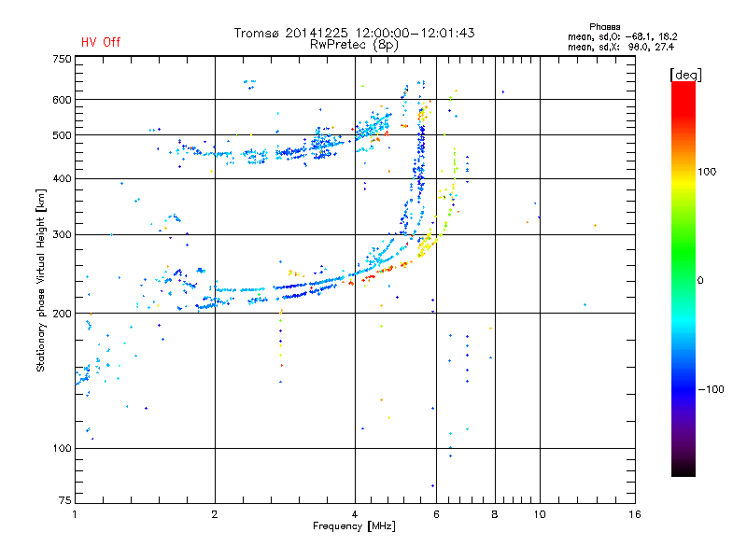Click the colorbar '100' tick label
Image resolution: width=747 pixels, height=560 pixels.
pos(707,172)
